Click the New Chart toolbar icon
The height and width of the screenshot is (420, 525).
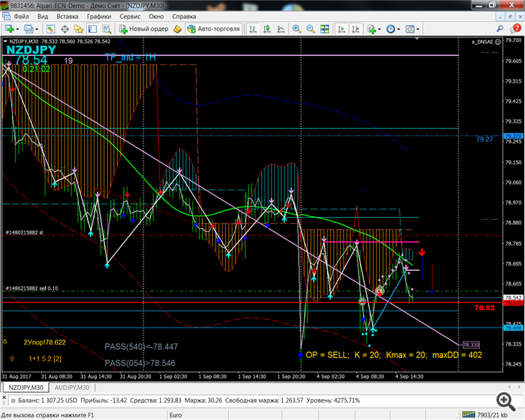tap(9, 29)
